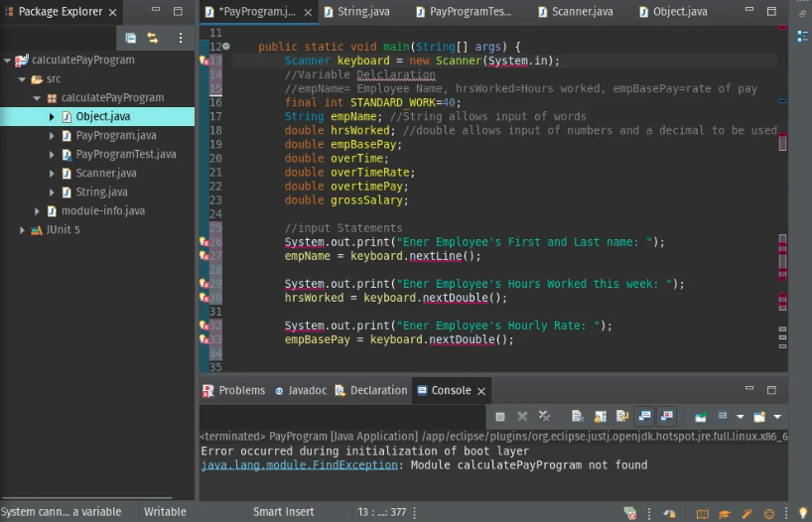This screenshot has height=522, width=812.
Task: Select PayProgram.java in Package Explorer
Action: pos(116,136)
